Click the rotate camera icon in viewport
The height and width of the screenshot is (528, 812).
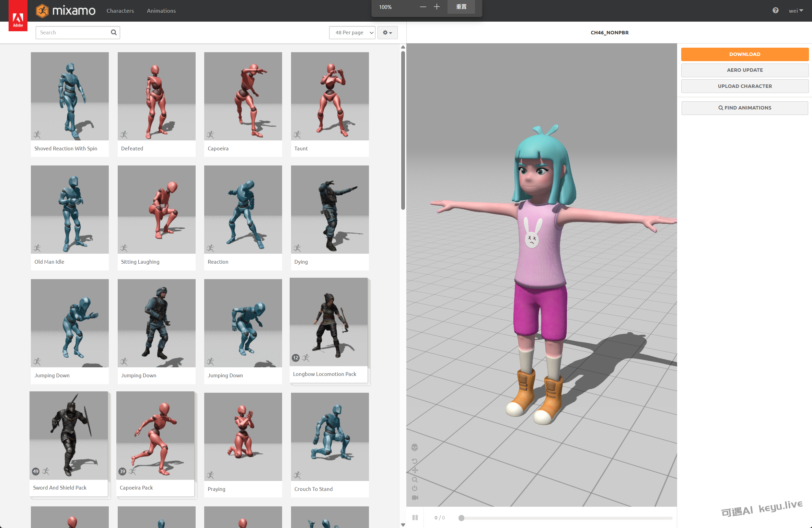click(x=415, y=461)
